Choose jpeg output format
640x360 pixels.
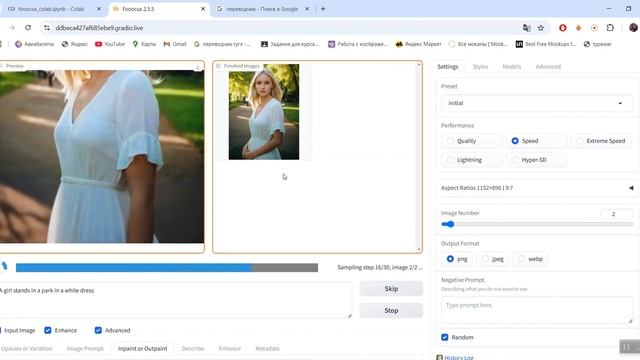(x=493, y=259)
